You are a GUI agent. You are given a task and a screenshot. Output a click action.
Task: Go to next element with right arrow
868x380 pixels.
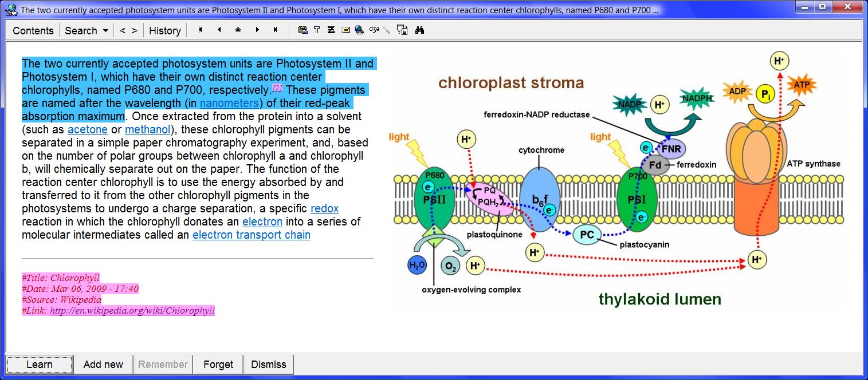tap(257, 30)
